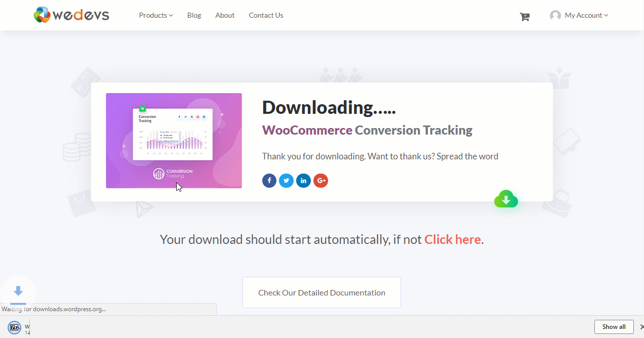644x338 pixels.
Task: Share on LinkedIn icon
Action: coord(304,180)
